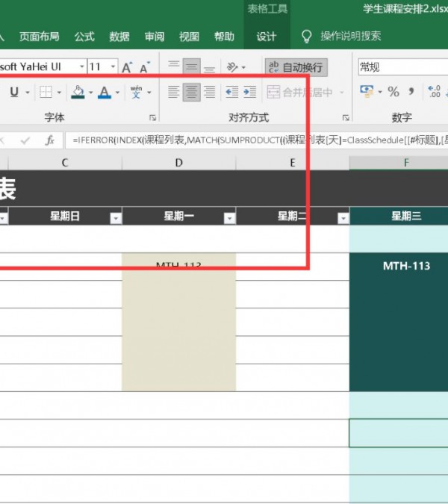Open the 星期二 filter dropdown
The image size is (448, 504).
pyautogui.click(x=343, y=218)
